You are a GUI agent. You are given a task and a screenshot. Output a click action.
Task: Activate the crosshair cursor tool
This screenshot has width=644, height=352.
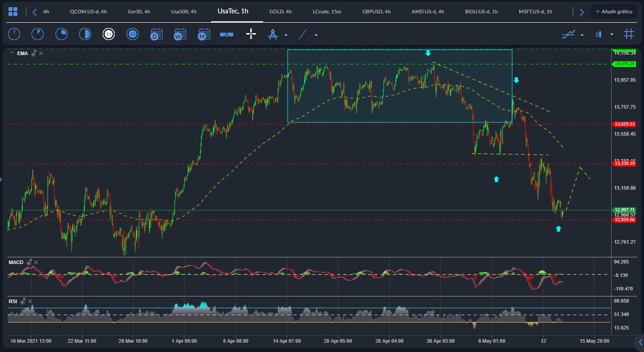click(251, 34)
